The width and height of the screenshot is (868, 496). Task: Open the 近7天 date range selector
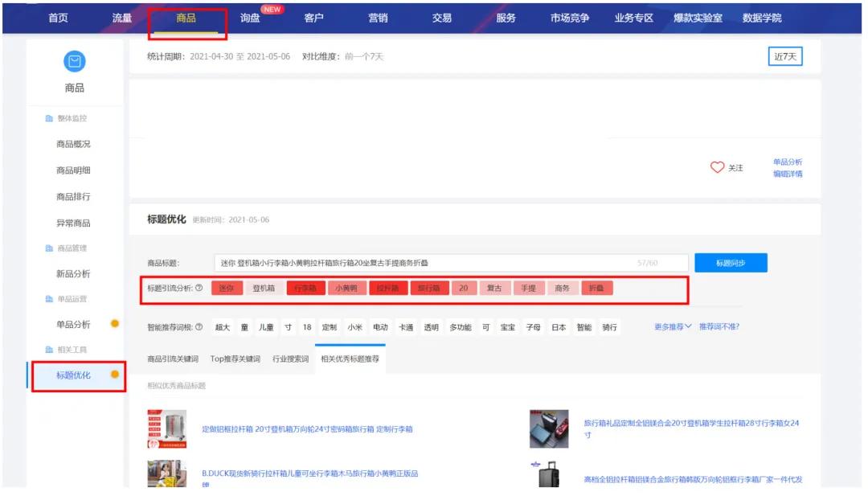785,57
